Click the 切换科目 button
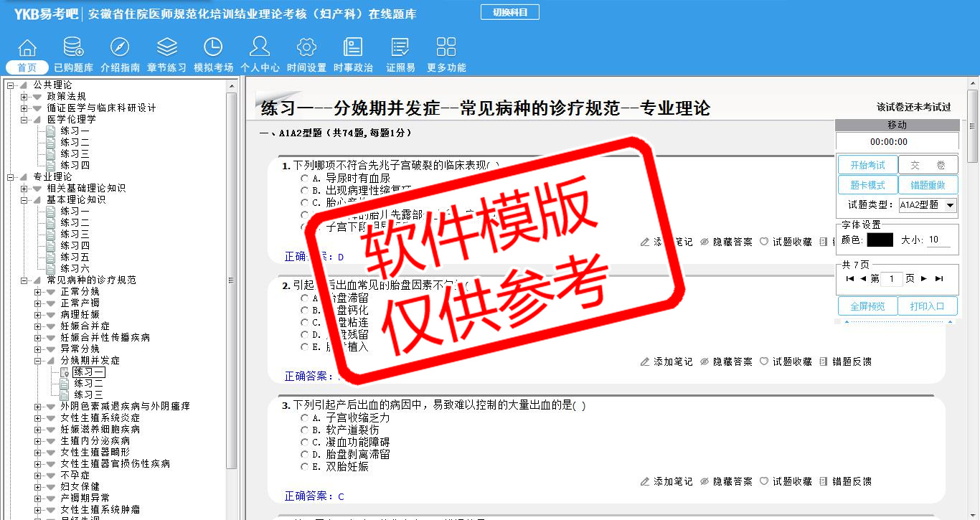This screenshot has width=980, height=520. coord(509,12)
